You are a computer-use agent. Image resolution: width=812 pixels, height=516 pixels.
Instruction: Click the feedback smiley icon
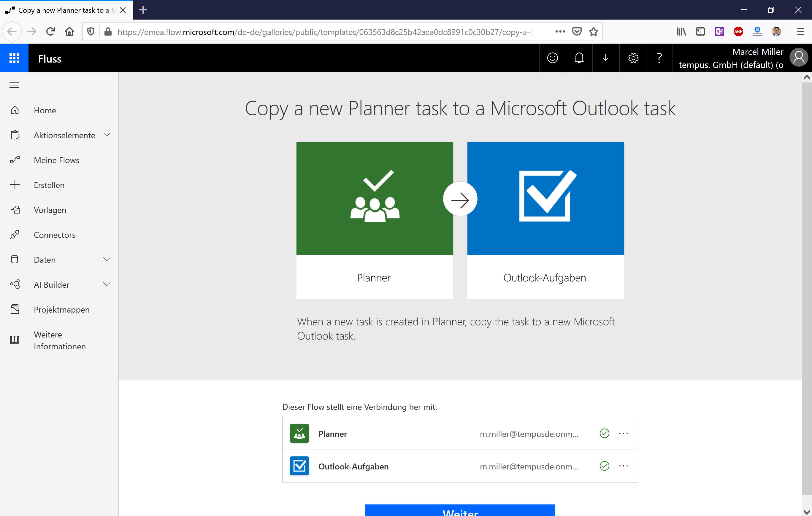click(552, 58)
